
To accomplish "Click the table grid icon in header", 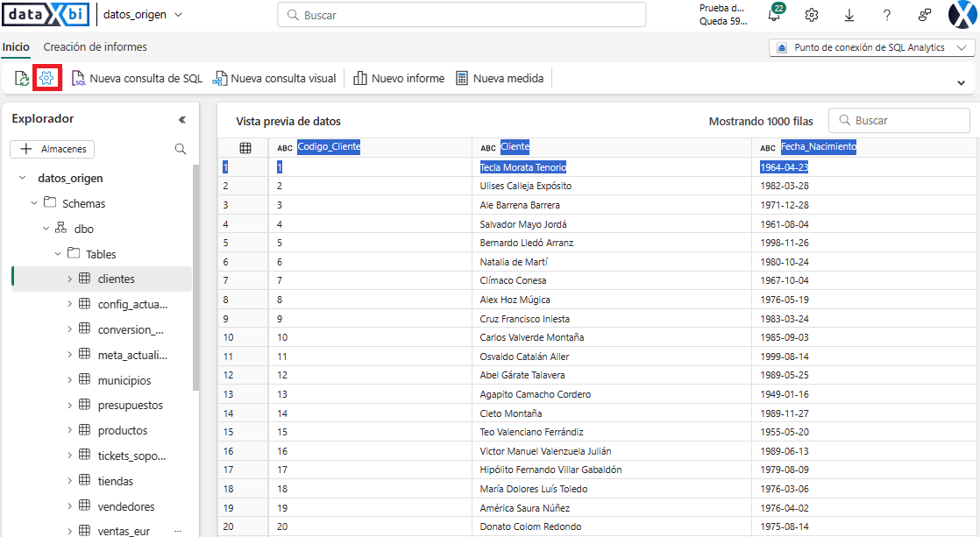I will pos(245,147).
